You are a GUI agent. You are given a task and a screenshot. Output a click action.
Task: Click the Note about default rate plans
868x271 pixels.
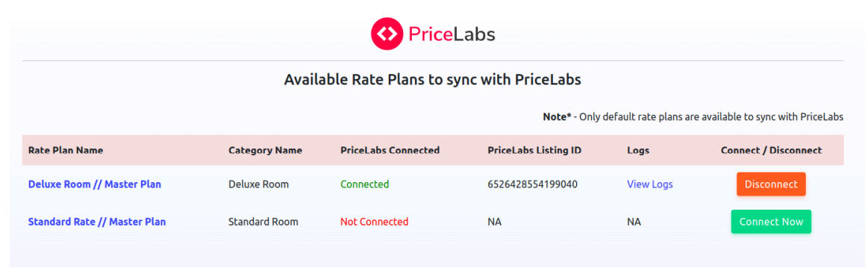693,117
